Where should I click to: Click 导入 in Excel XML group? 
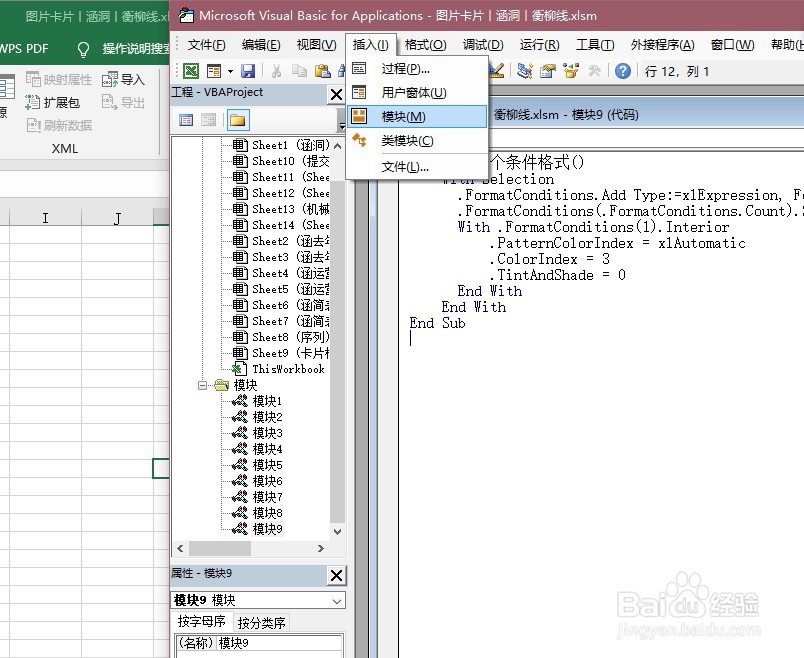point(124,79)
